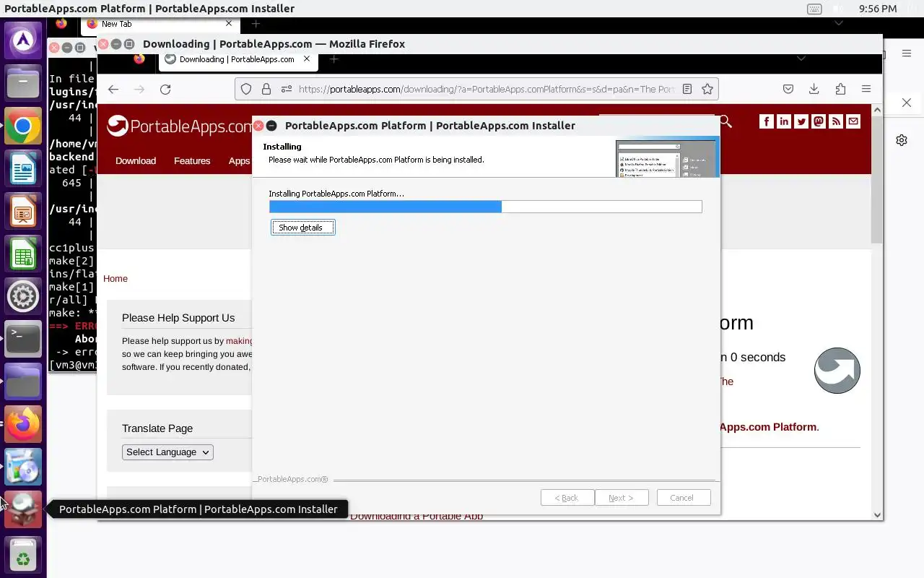924x578 pixels.
Task: Click 'Please Help Support Us' heading
Action: 178,318
